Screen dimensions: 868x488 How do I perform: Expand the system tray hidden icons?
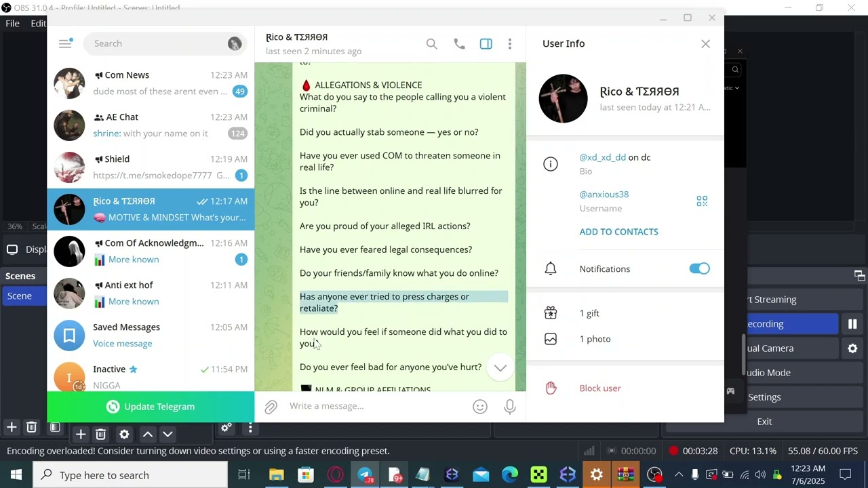point(678,474)
